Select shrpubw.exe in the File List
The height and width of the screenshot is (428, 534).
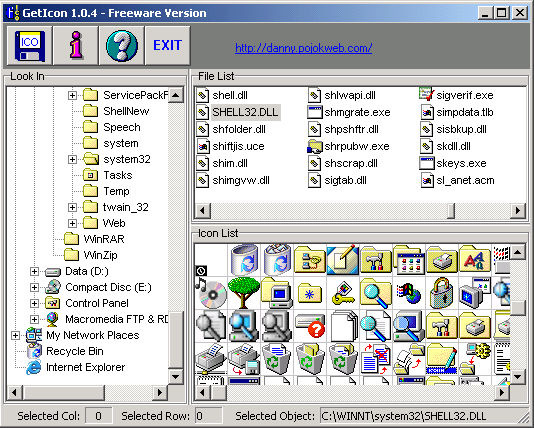coord(348,146)
